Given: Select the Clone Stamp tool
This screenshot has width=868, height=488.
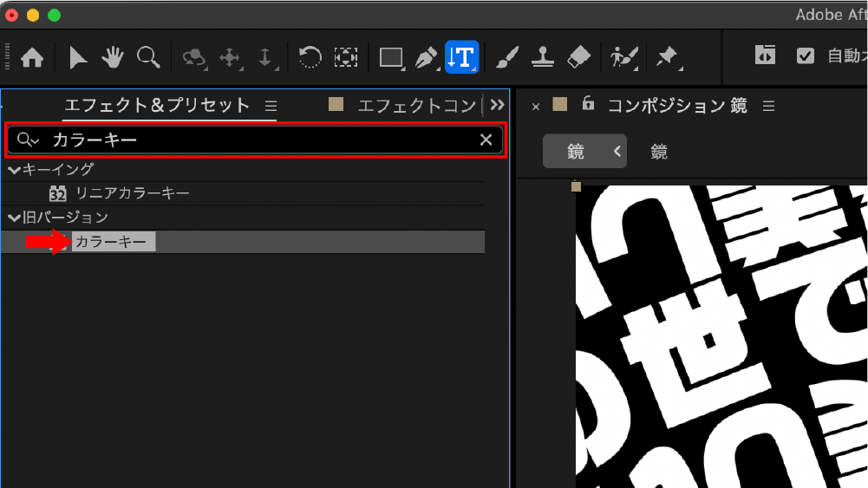Looking at the screenshot, I should [543, 57].
